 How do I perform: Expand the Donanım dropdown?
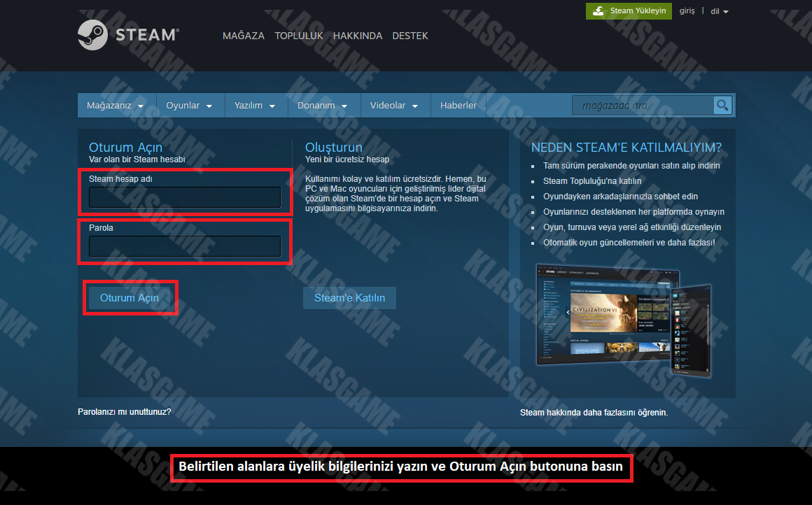pos(323,106)
